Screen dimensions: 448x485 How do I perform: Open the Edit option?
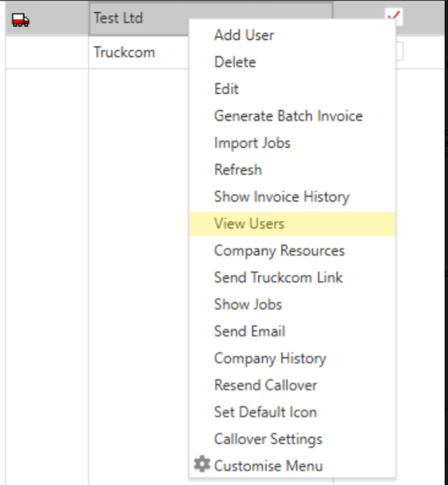point(226,89)
